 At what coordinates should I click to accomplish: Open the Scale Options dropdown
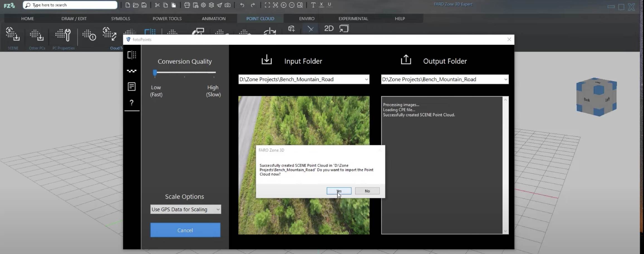tap(186, 209)
